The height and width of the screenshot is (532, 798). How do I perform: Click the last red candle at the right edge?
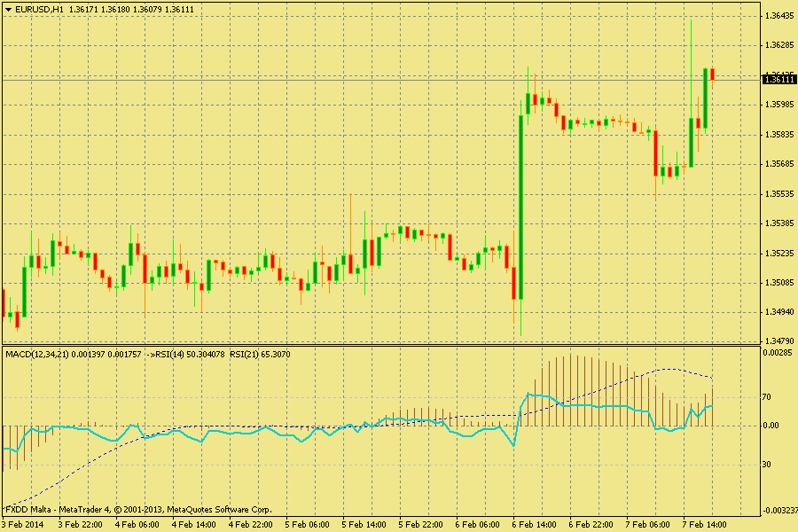click(x=712, y=74)
